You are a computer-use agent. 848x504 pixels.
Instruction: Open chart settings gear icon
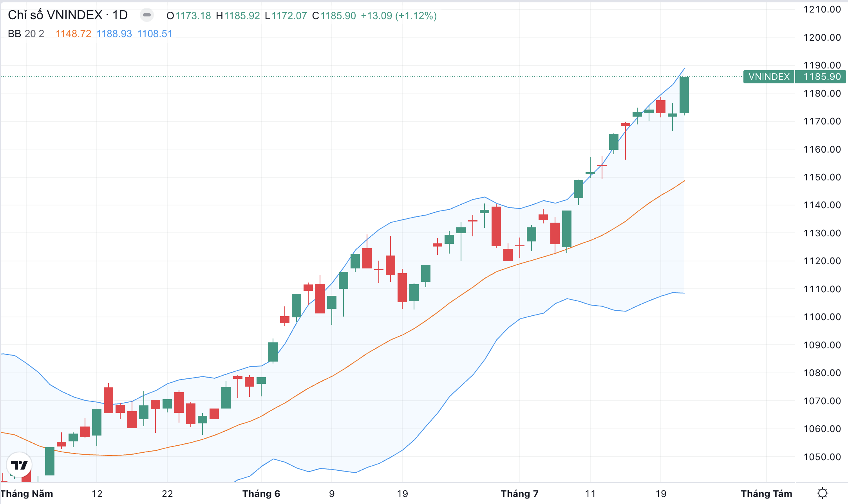823,493
